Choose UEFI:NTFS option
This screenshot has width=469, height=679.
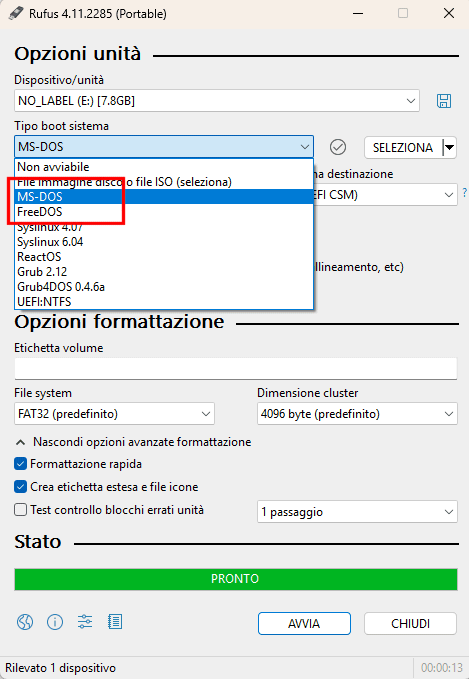(164, 302)
